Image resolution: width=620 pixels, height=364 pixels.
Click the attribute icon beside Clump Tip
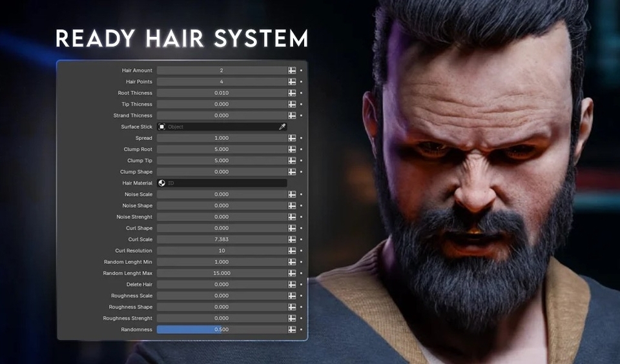coord(292,161)
